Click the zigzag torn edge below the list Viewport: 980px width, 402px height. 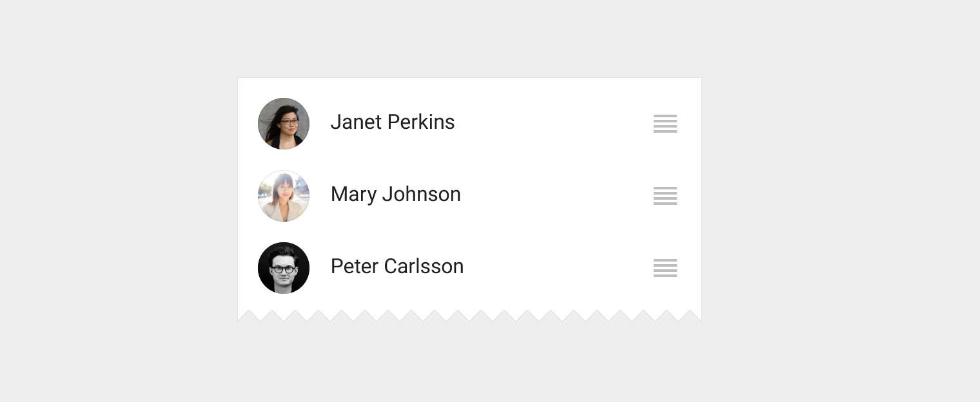469,314
